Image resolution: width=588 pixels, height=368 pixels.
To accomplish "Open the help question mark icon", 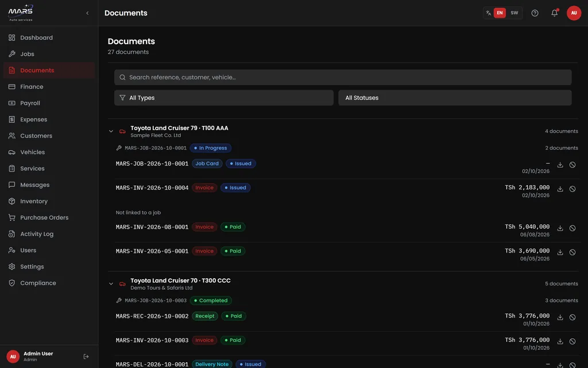I will click(x=535, y=13).
